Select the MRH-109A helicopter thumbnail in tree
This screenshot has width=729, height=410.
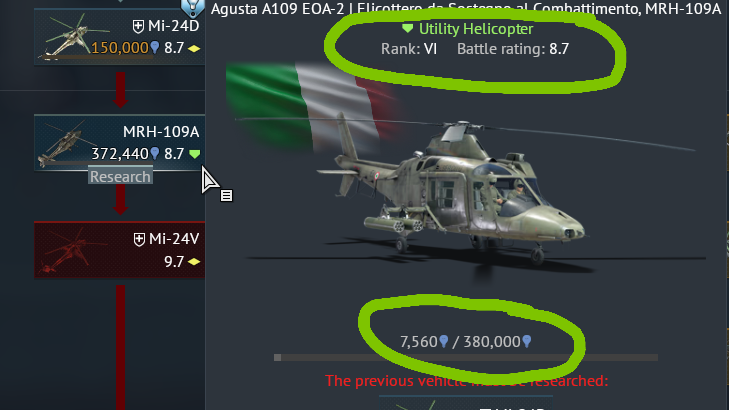(x=63, y=143)
